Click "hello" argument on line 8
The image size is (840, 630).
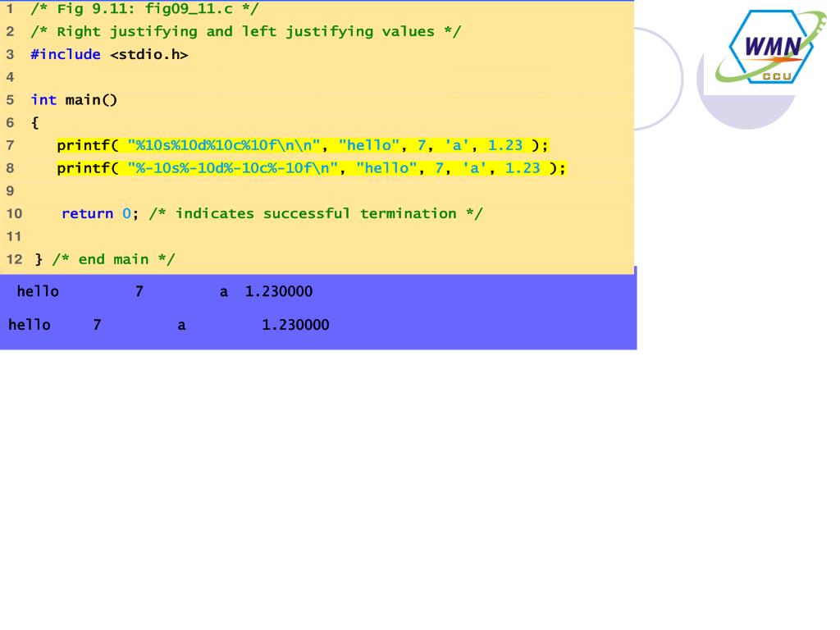point(387,168)
